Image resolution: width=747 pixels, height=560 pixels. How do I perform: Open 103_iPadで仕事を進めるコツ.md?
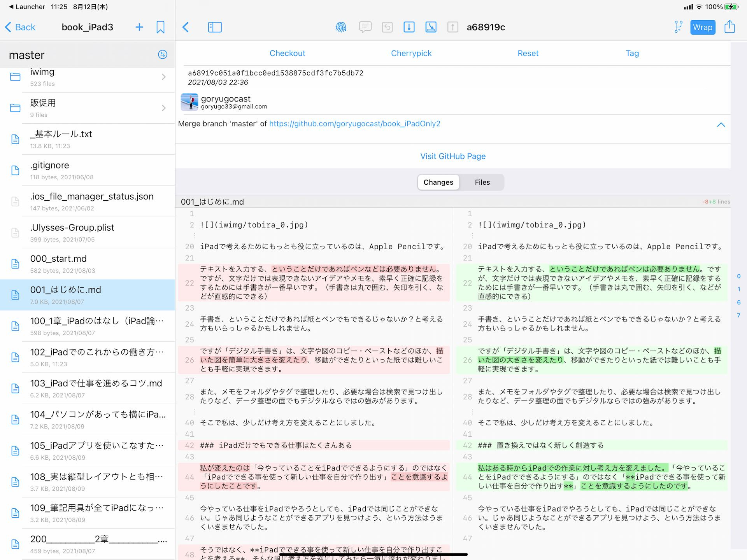click(x=88, y=388)
